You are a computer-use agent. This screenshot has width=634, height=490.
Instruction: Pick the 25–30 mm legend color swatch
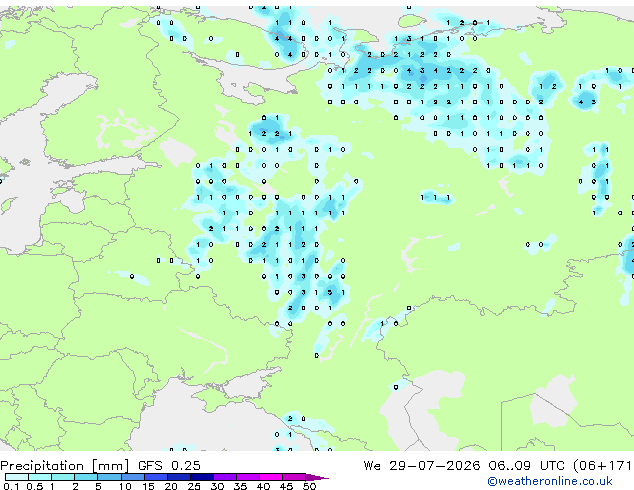coord(201,477)
